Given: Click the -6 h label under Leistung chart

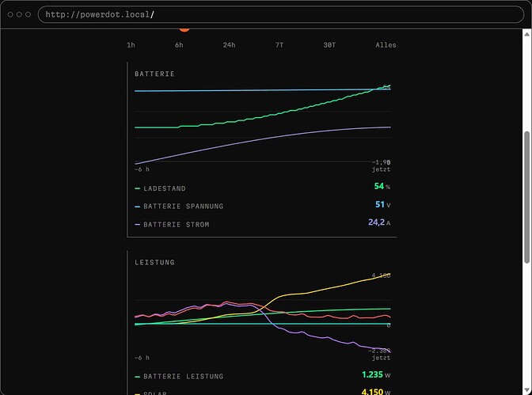Looking at the screenshot, I should tap(142, 358).
